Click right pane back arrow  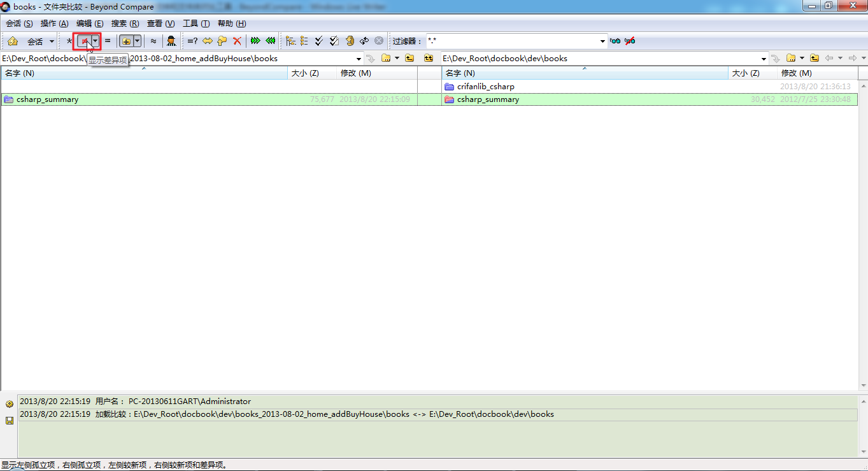click(x=829, y=59)
